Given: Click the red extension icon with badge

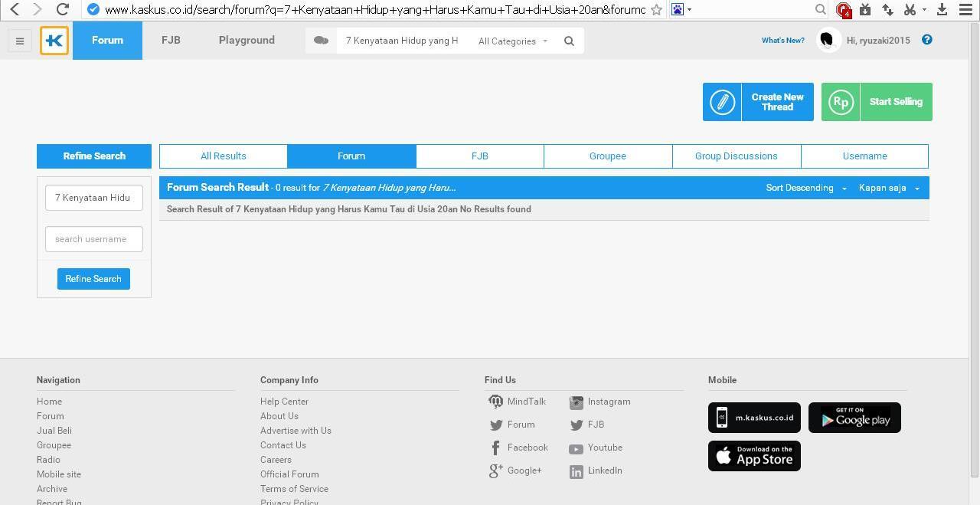Looking at the screenshot, I should click(844, 10).
